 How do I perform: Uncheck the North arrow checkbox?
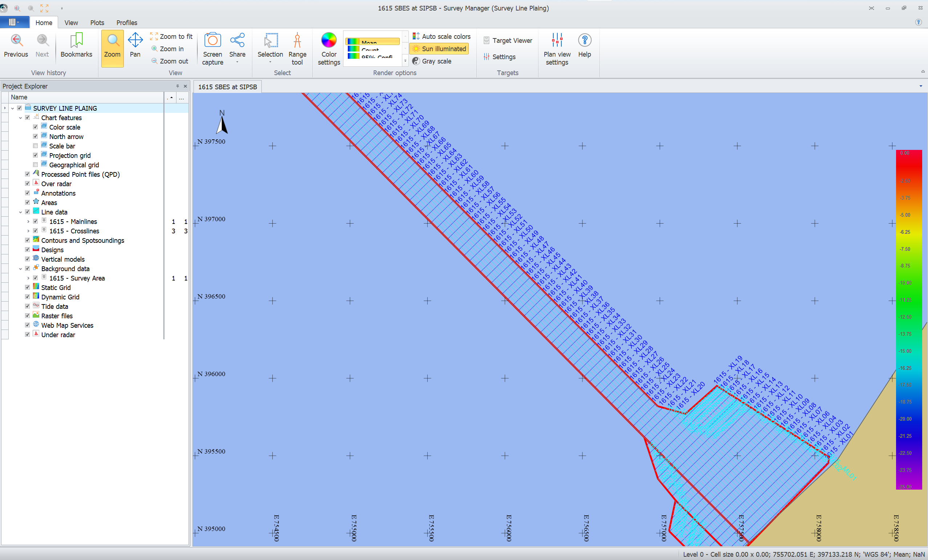coord(36,136)
